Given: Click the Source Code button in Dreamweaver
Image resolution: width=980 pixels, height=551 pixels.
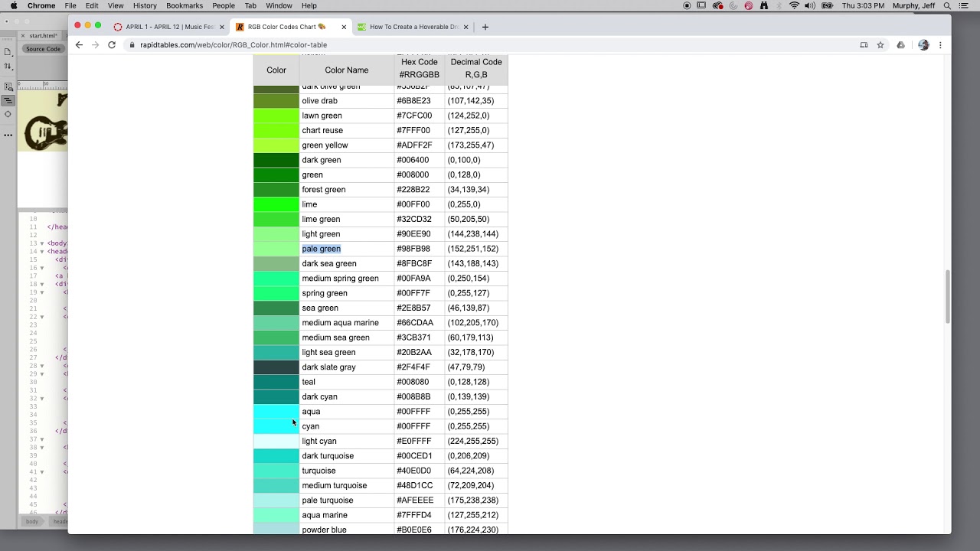Looking at the screenshot, I should pos(43,49).
